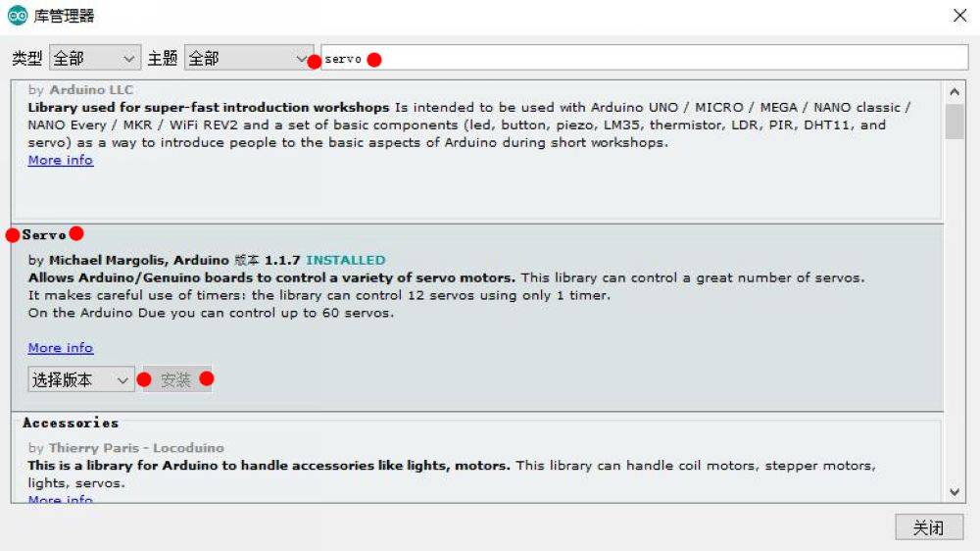
Task: Click 'Library used for super-fast introduction workshops' text
Action: click(x=209, y=108)
